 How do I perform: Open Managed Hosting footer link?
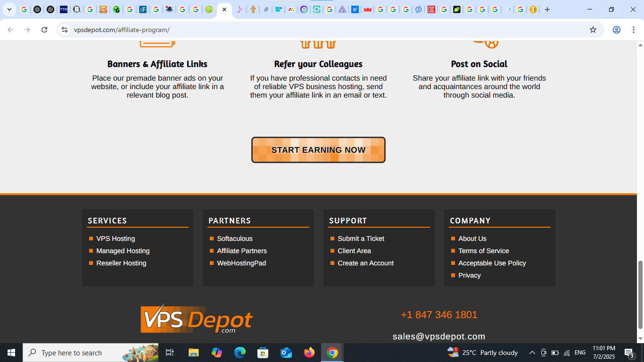click(x=123, y=251)
